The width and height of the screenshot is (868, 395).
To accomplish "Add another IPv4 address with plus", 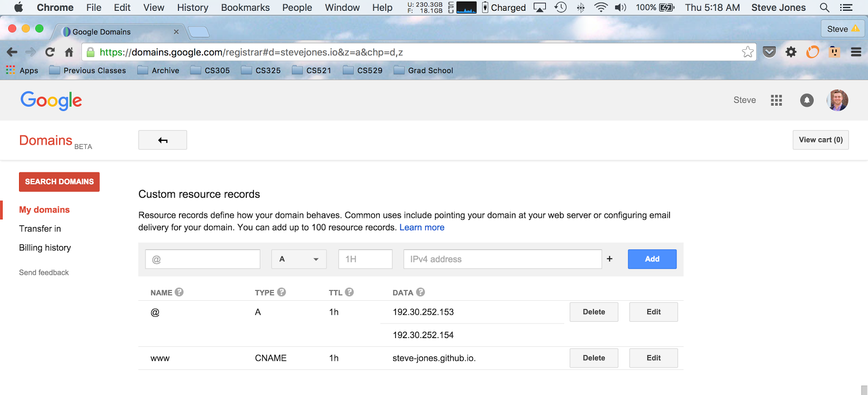I will [609, 259].
